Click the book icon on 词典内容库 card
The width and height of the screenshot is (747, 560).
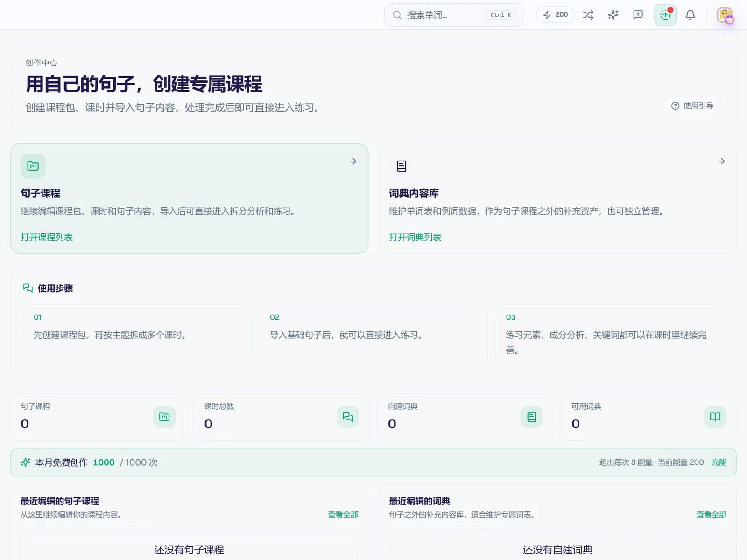tap(402, 166)
